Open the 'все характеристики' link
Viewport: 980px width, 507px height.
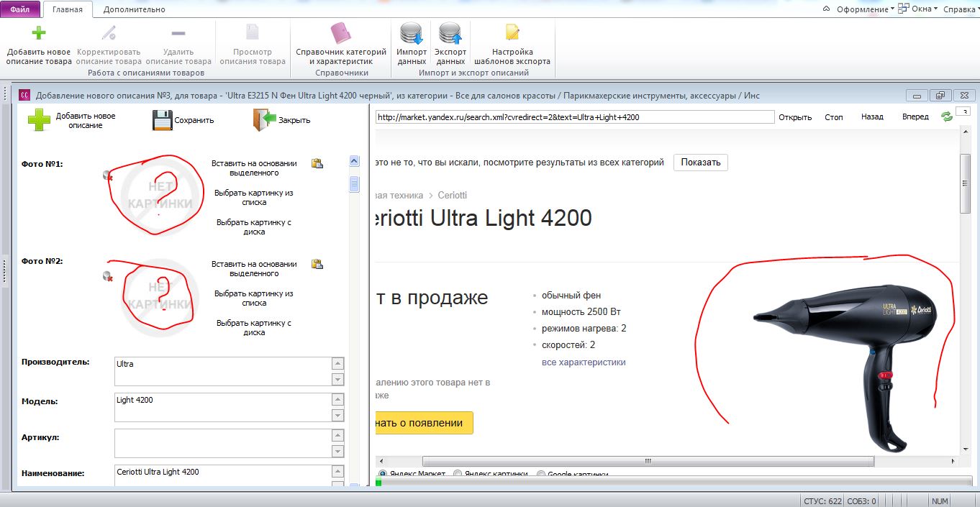(x=584, y=362)
